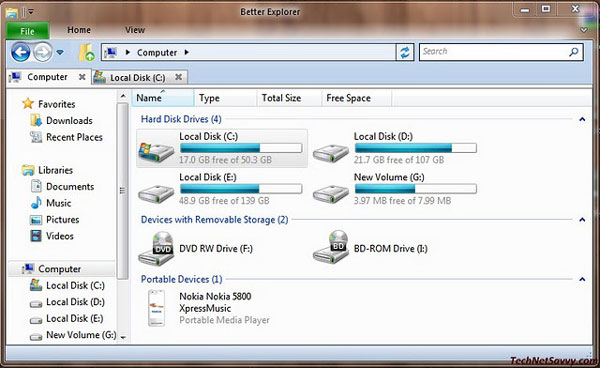This screenshot has height=368, width=600.
Task: Open Recent Places in the sidebar
Action: [x=74, y=137]
